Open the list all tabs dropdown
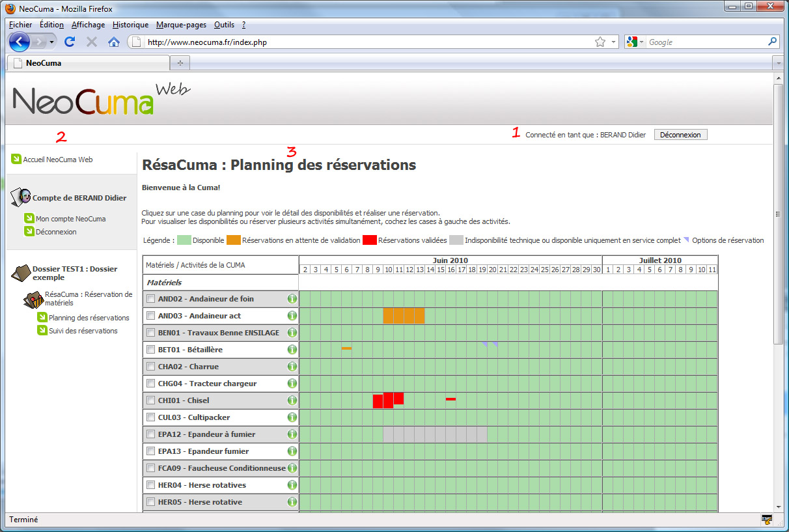 [778, 63]
